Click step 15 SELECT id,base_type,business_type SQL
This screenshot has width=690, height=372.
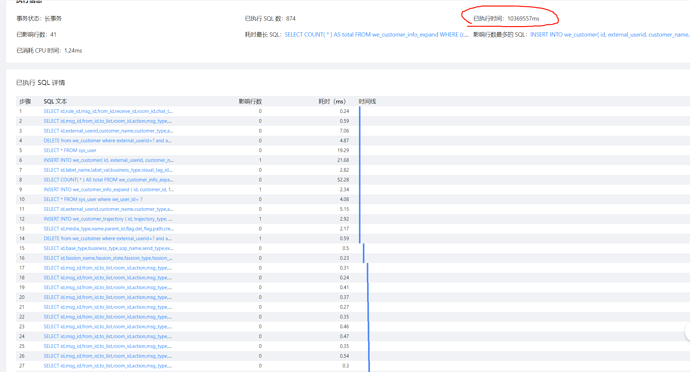[108, 248]
